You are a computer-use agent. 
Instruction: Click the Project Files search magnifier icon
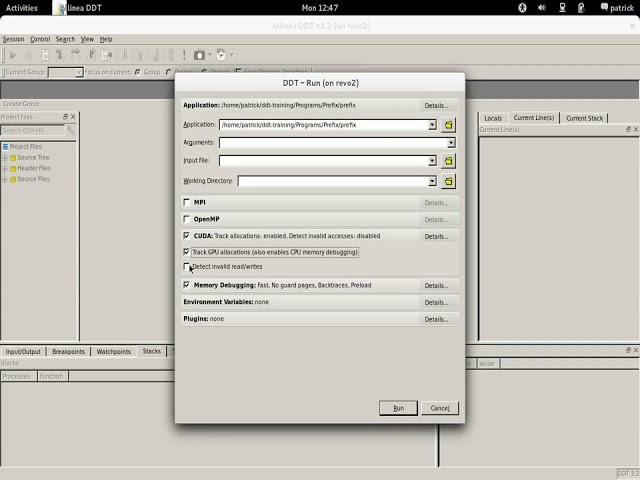pos(71,130)
